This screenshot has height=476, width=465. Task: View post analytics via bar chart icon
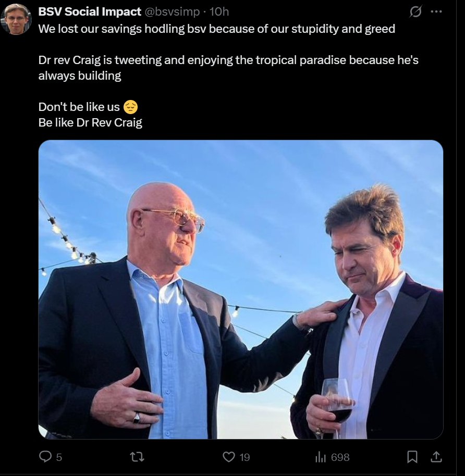[x=320, y=457]
